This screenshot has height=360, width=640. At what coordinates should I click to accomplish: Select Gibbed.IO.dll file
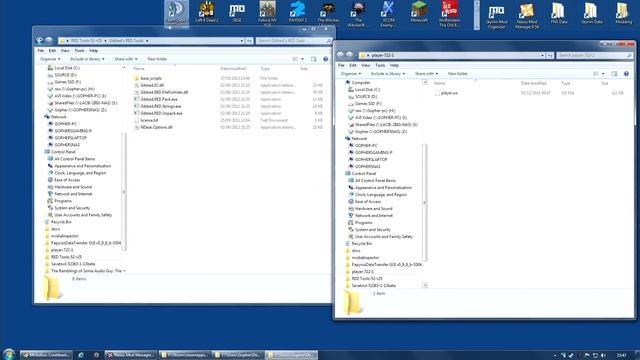[x=149, y=85]
